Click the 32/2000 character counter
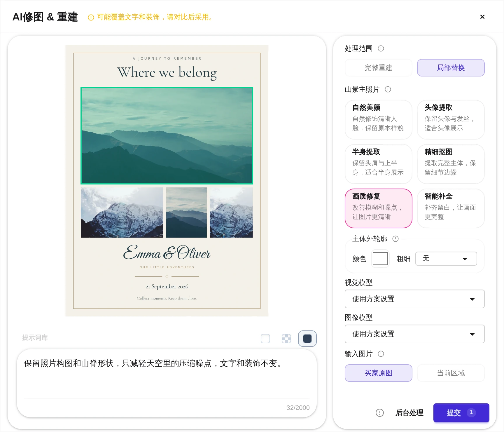The width and height of the screenshot is (504, 432). pyautogui.click(x=298, y=408)
